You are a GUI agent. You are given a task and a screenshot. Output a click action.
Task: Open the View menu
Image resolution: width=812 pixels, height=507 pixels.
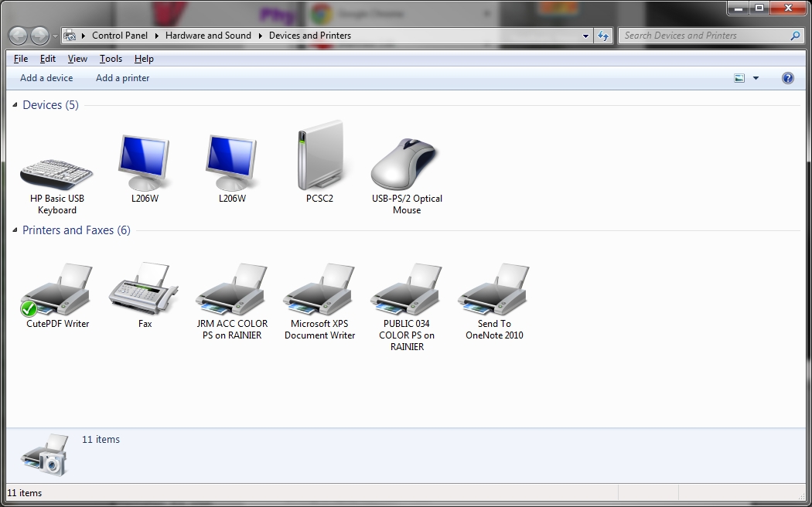click(77, 59)
